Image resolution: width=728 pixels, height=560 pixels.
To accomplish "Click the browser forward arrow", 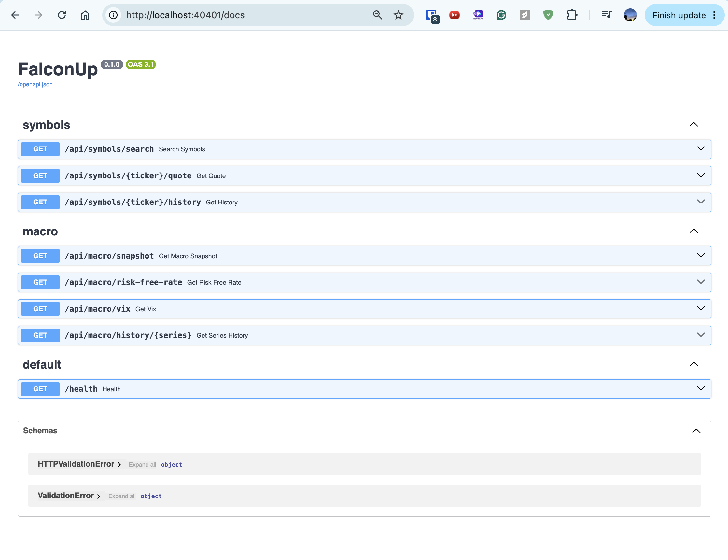I will [38, 15].
